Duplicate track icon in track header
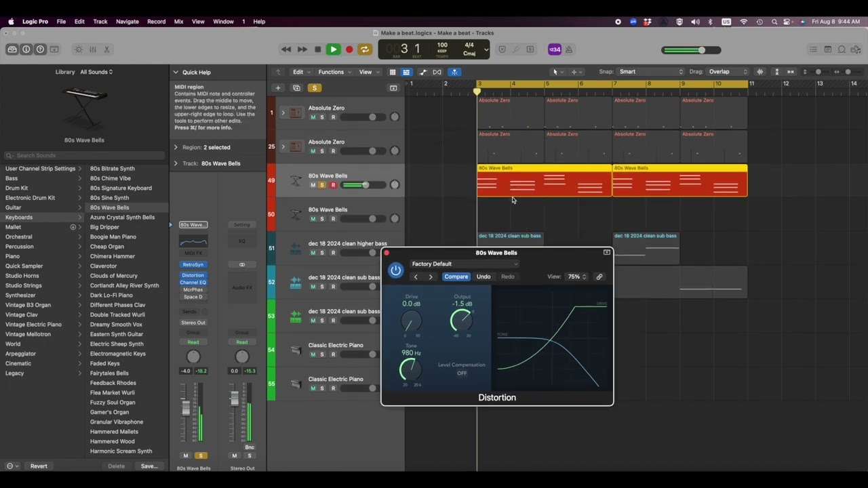 pos(296,88)
